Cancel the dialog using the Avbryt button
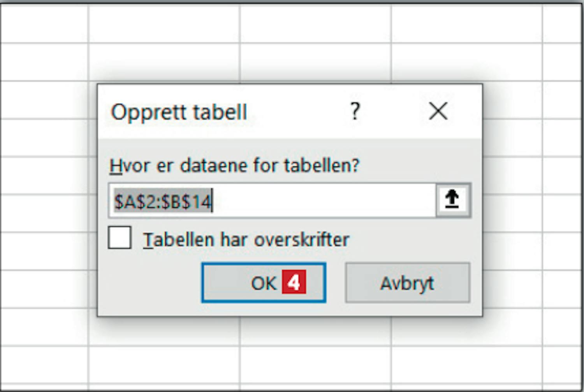The image size is (584, 392). 407,283
